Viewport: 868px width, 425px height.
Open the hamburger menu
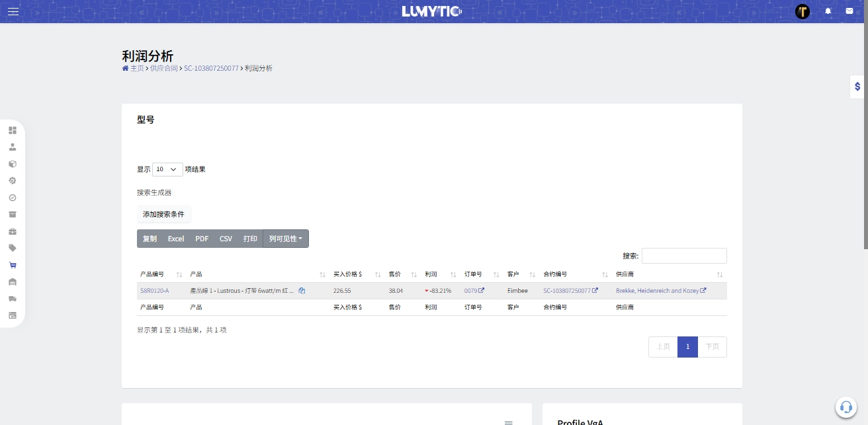coord(13,11)
